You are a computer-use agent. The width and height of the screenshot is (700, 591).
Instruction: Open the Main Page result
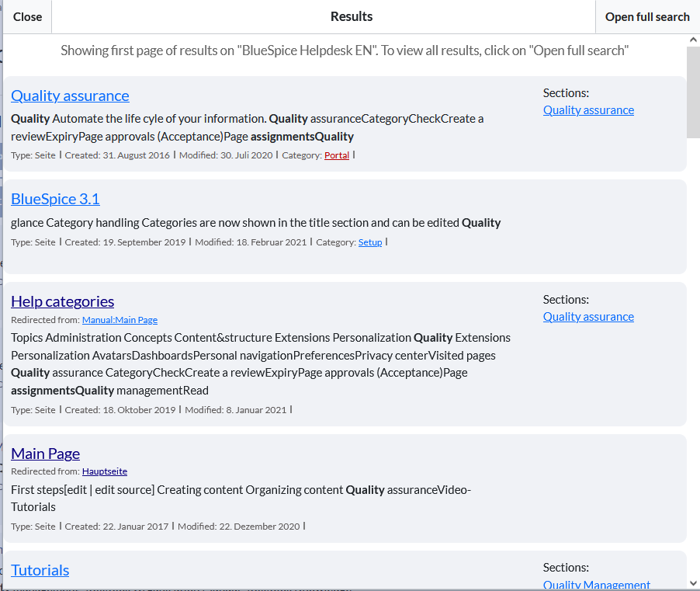45,454
